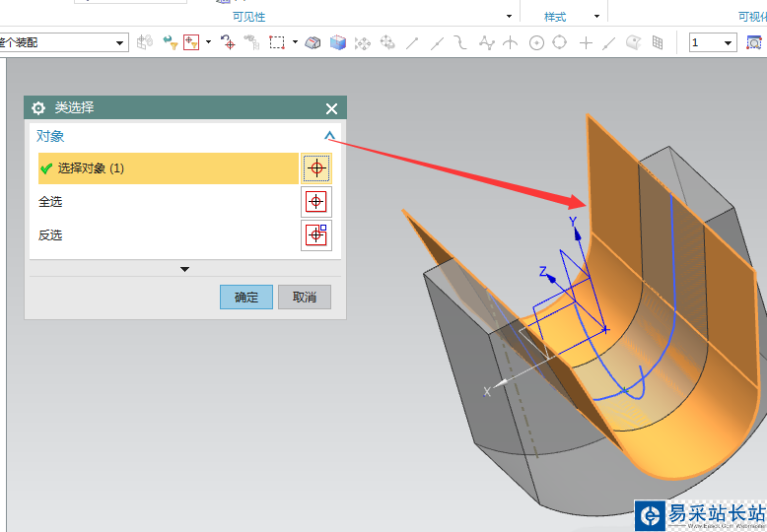The image size is (767, 532).
Task: Click the 取消 button
Action: click(305, 297)
